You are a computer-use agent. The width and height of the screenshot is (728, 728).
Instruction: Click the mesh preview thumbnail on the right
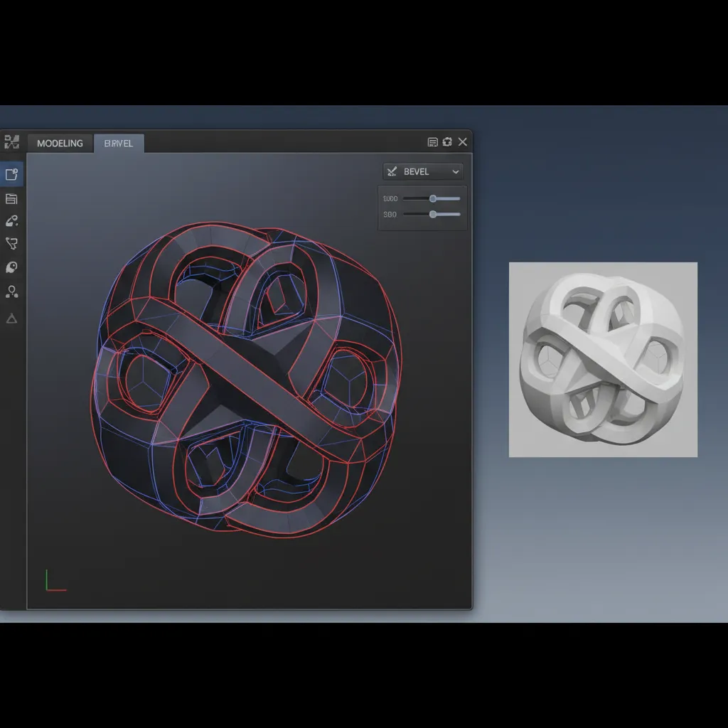603,358
